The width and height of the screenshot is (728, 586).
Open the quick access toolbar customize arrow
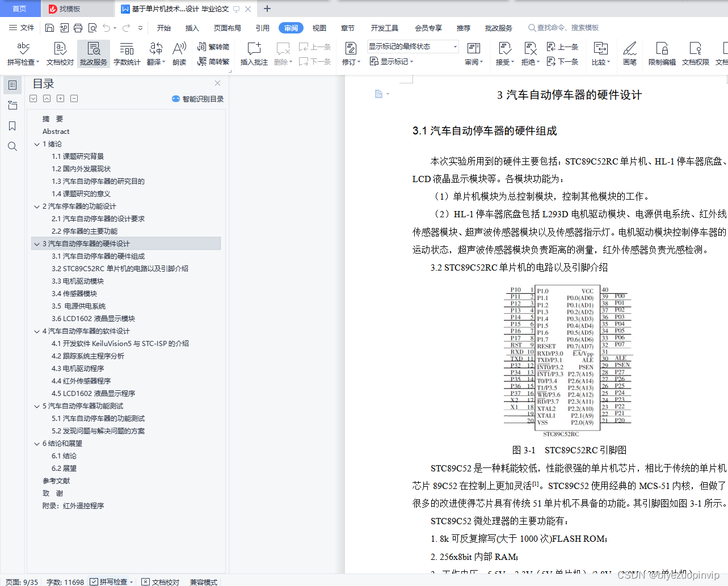click(140, 28)
